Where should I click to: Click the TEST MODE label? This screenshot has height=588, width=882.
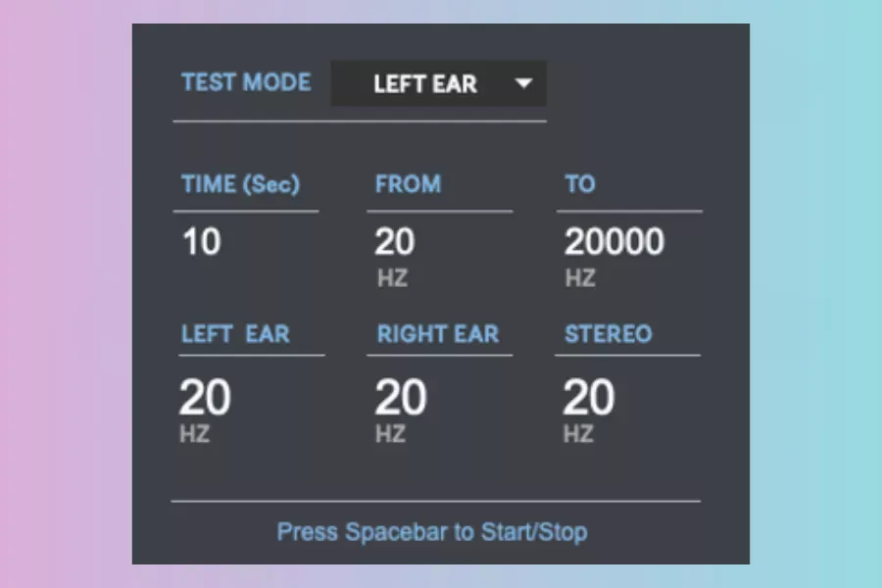[x=246, y=82]
